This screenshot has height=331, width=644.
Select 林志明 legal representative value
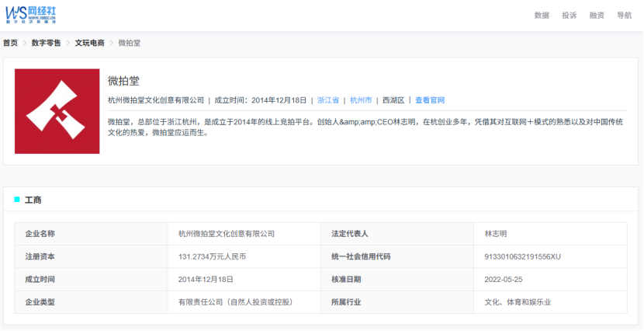coord(496,234)
